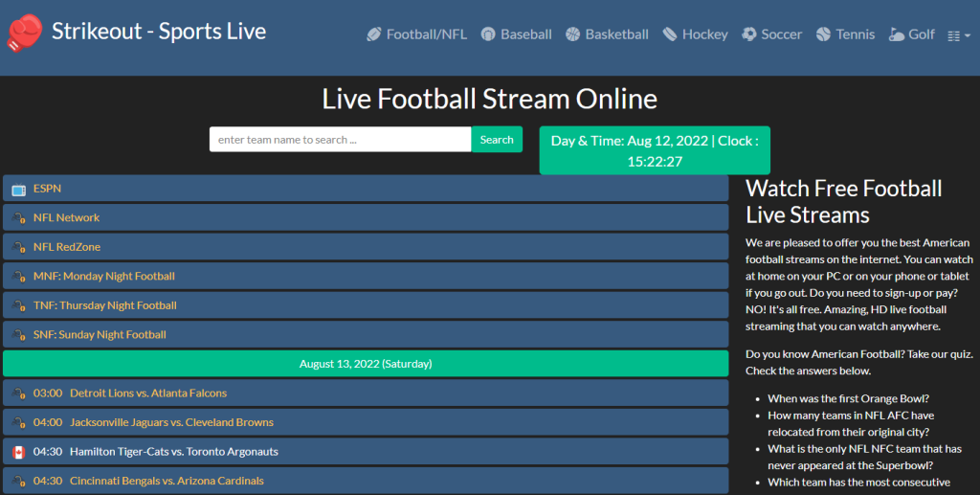The height and width of the screenshot is (495, 980).
Task: Click the 04:30 time in Bengals row
Action: 48,482
